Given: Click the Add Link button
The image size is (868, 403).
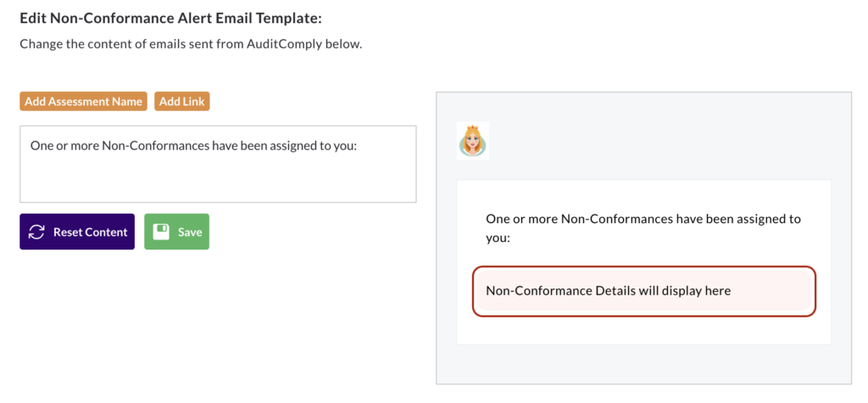Looking at the screenshot, I should click(x=182, y=102).
